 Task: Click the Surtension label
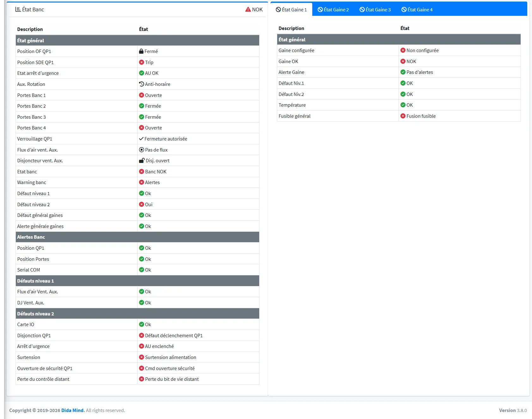(x=29, y=357)
